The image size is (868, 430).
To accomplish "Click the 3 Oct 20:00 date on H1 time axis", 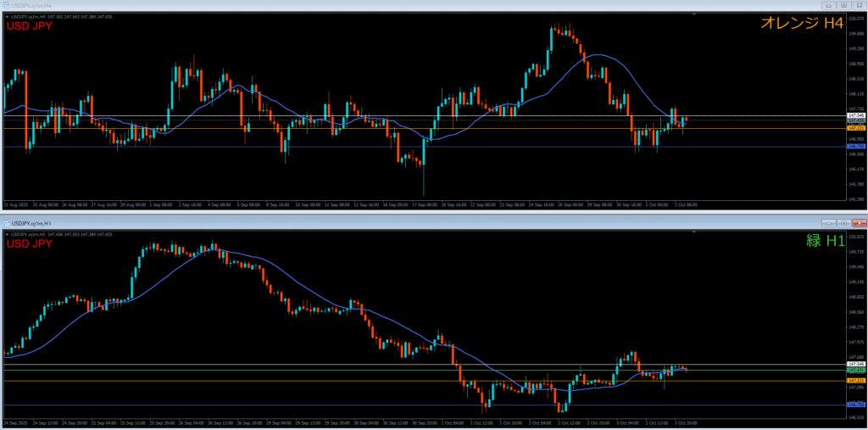I will pos(685,423).
